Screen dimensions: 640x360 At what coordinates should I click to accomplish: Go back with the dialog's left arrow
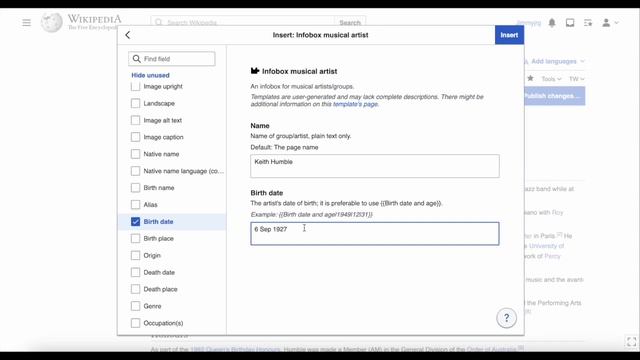click(128, 35)
